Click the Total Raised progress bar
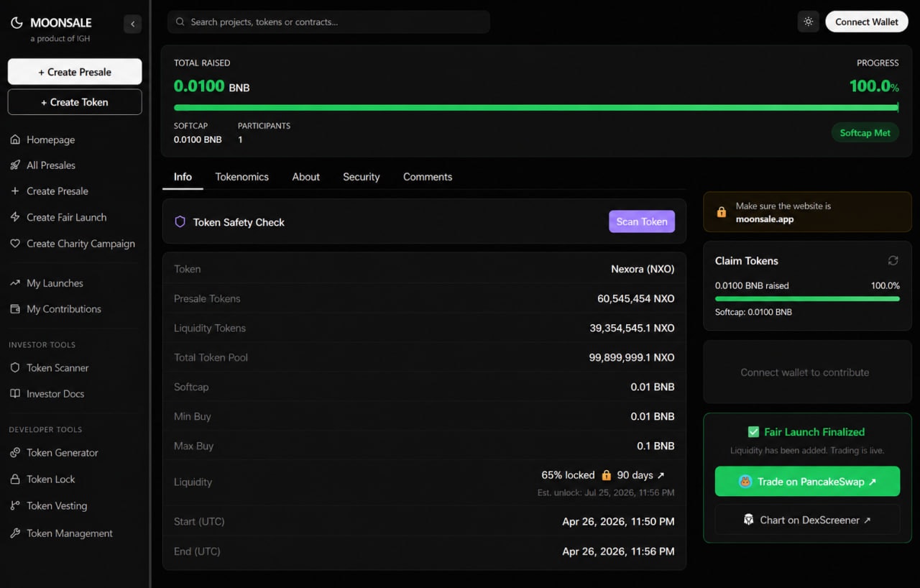The width and height of the screenshot is (920, 588). [536, 108]
